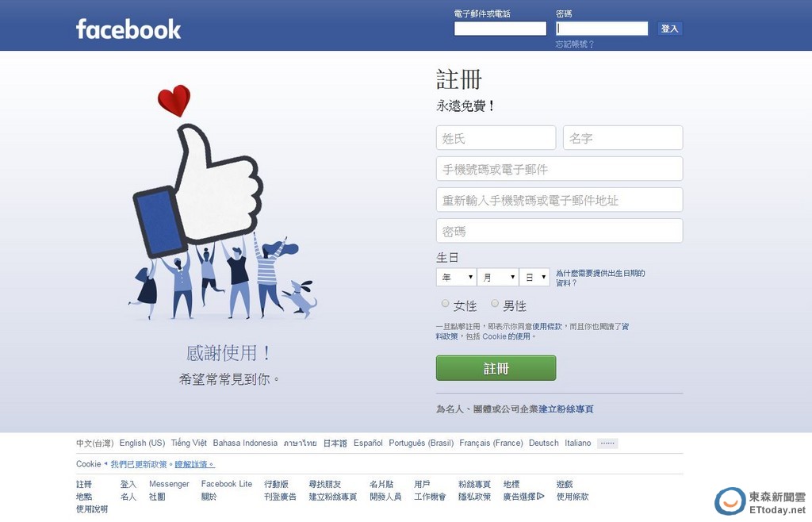812x522 pixels.
Task: Open the 月 birth month dropdown
Action: (x=498, y=277)
